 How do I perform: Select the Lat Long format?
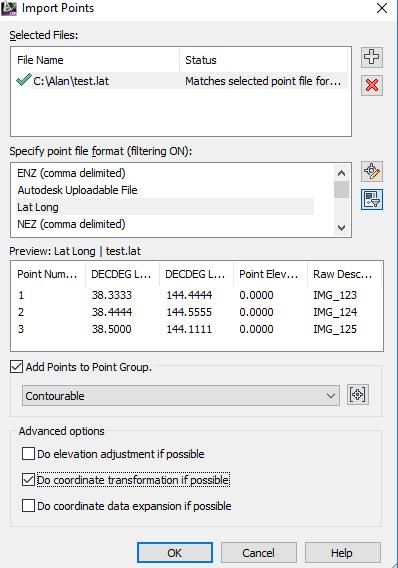165,207
